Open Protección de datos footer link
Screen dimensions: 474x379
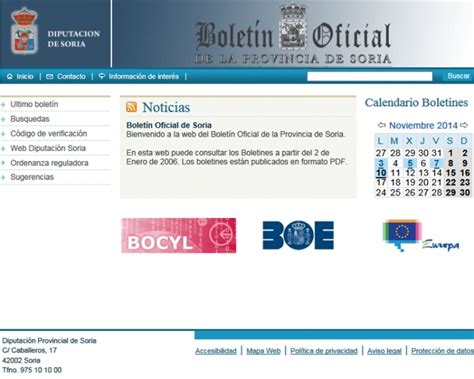442,351
